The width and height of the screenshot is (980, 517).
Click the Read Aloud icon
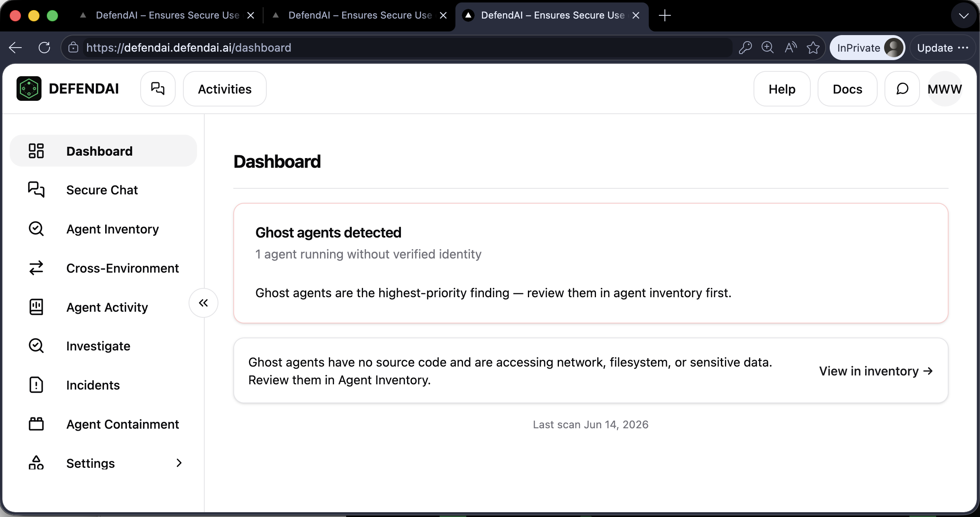pos(791,48)
